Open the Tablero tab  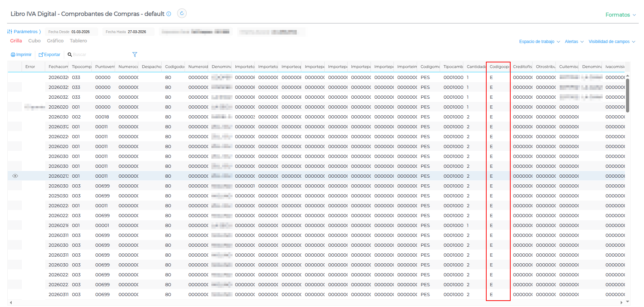click(78, 41)
